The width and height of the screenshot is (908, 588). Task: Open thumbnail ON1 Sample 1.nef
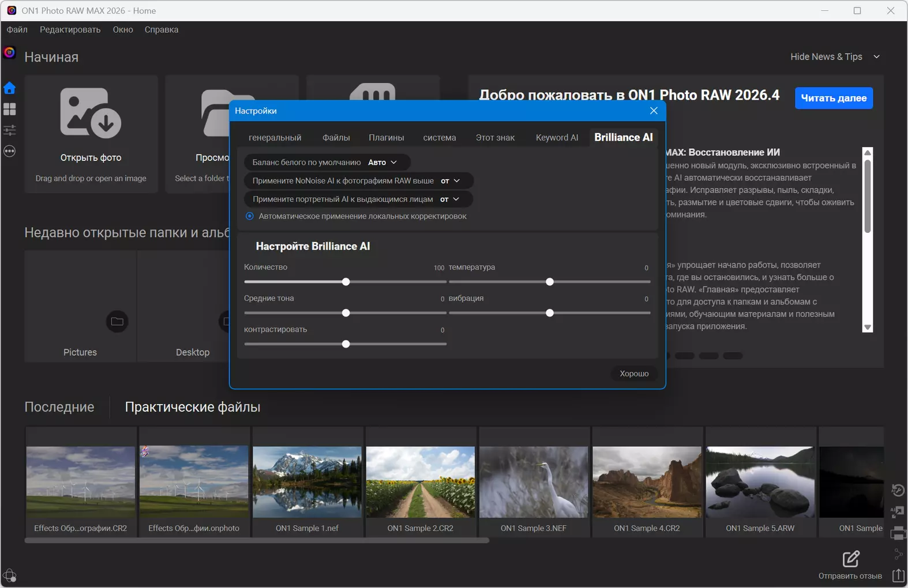(x=307, y=483)
